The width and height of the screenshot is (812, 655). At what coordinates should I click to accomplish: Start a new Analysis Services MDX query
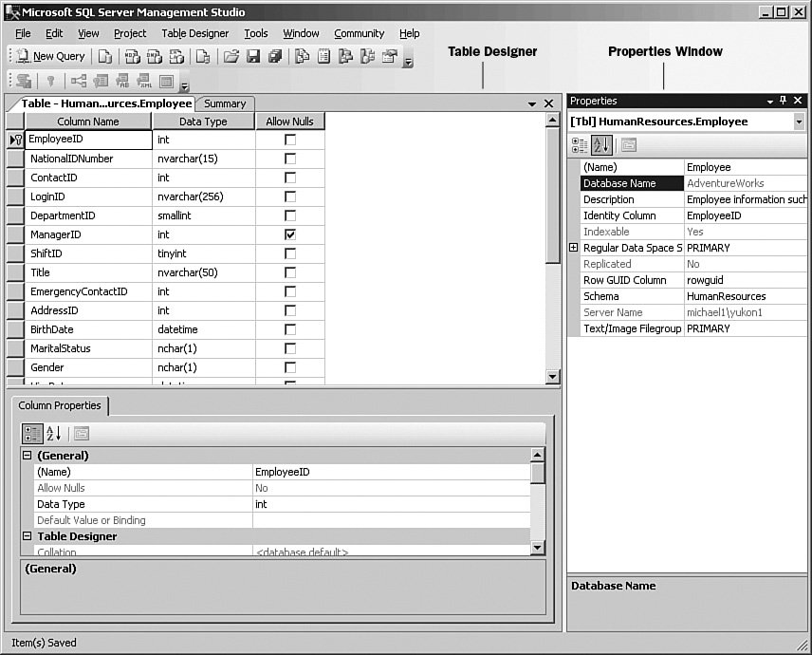pos(133,56)
